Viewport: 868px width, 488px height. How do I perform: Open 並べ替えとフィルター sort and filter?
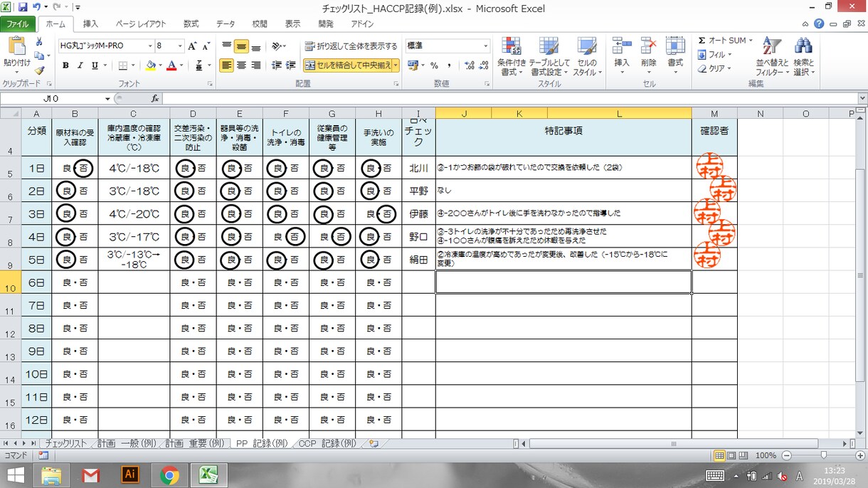[771, 56]
